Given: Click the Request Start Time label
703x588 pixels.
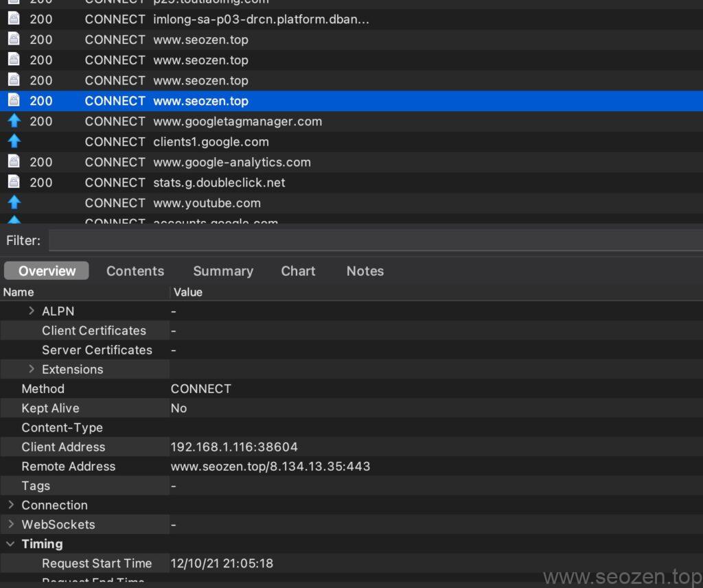Looking at the screenshot, I should point(97,563).
